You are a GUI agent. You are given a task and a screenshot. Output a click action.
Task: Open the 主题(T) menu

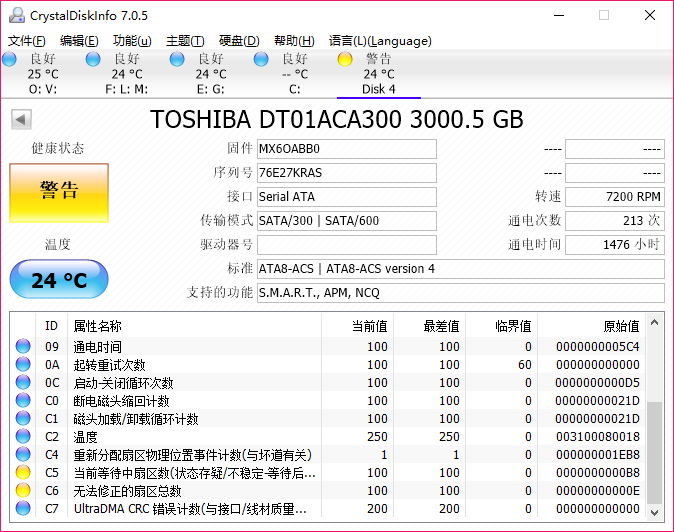click(x=185, y=41)
